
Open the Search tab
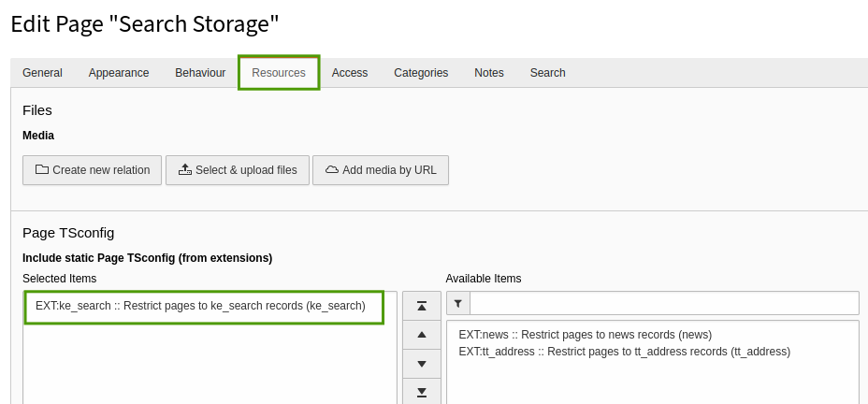[547, 73]
